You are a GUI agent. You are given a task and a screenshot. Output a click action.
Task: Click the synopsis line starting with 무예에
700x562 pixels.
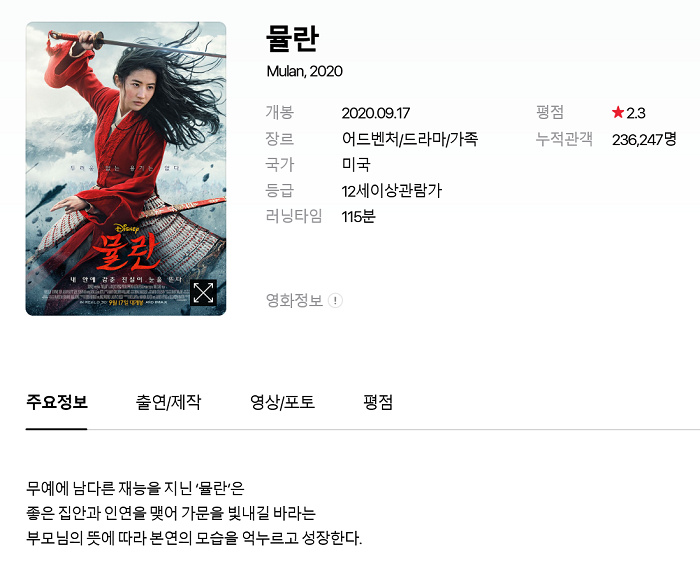click(135, 488)
